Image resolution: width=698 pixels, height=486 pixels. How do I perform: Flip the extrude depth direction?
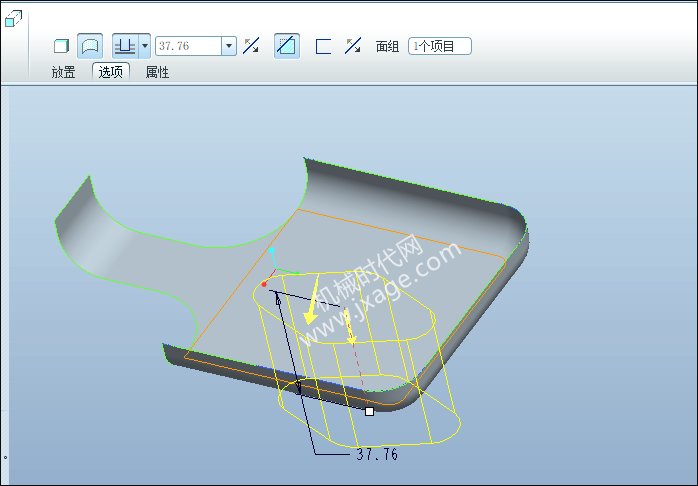(251, 46)
